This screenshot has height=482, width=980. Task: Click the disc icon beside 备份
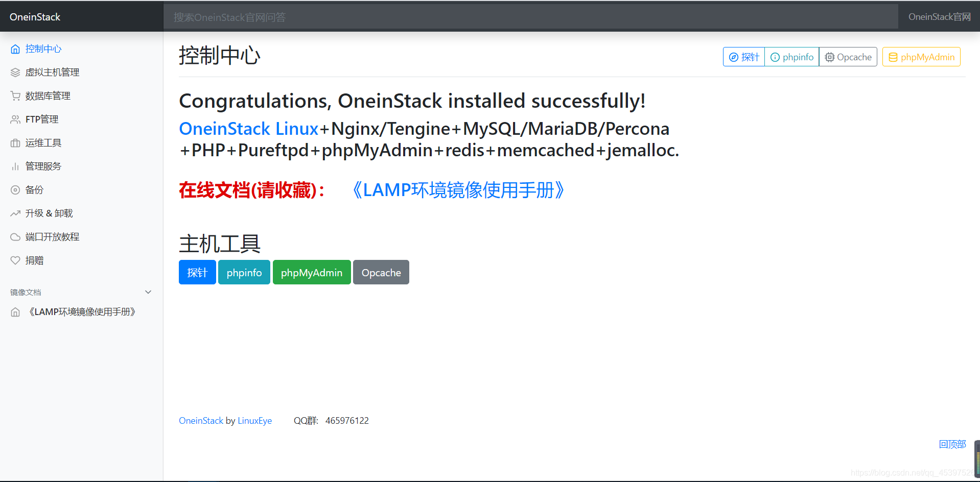click(15, 190)
